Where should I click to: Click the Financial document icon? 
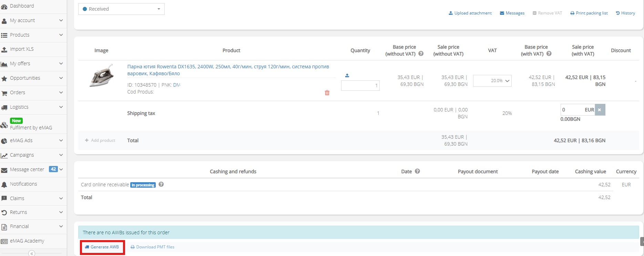[4, 227]
